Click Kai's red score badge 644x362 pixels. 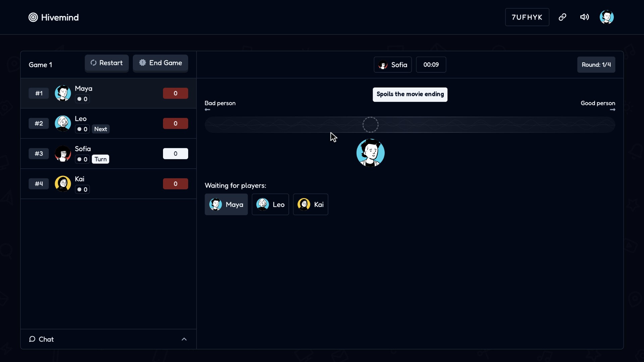click(x=175, y=184)
